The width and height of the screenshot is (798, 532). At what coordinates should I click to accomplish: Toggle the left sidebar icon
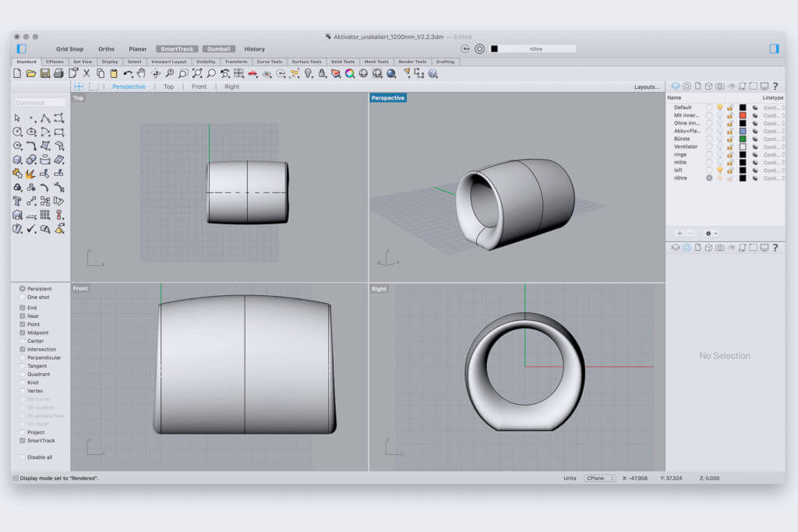click(x=21, y=49)
